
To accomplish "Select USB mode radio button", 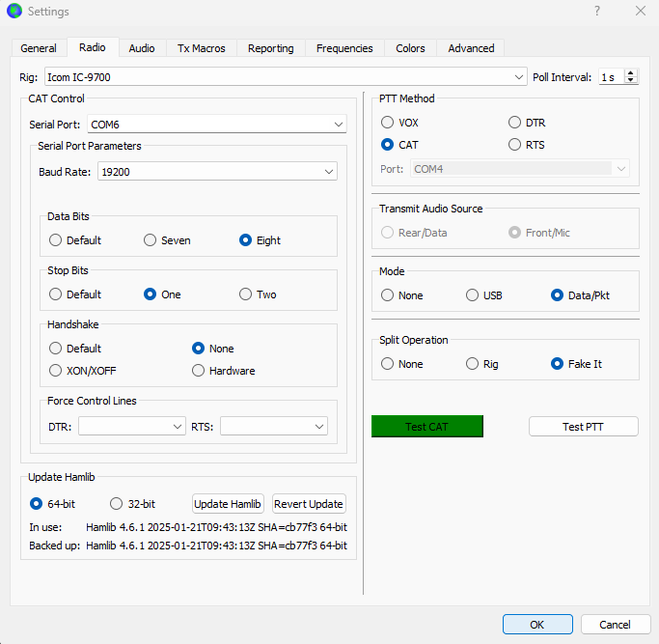I will tap(473, 295).
